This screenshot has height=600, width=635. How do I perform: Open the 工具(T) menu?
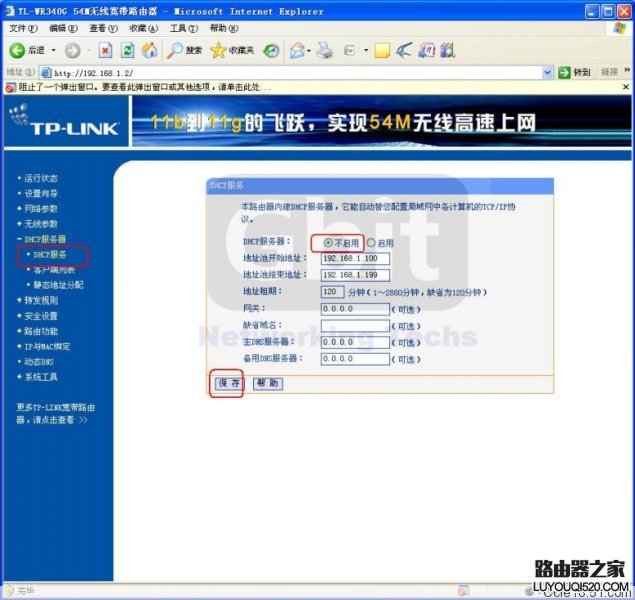183,28
